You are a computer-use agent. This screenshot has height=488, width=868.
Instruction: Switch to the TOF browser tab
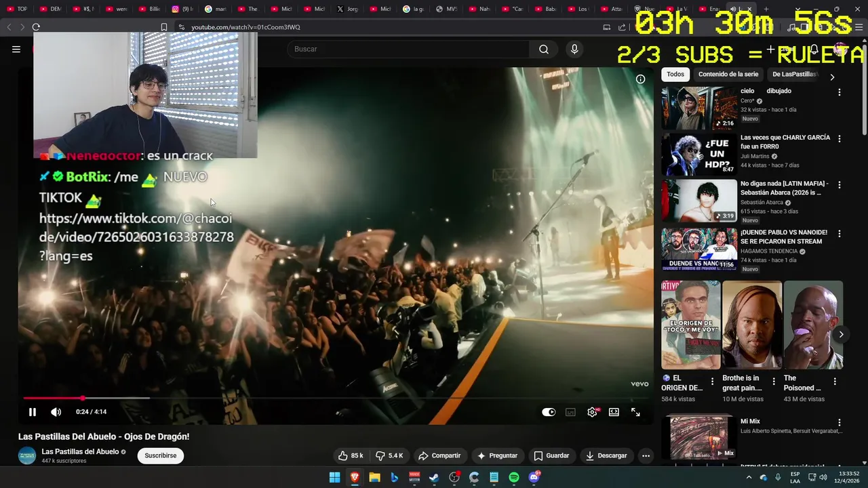coord(17,9)
